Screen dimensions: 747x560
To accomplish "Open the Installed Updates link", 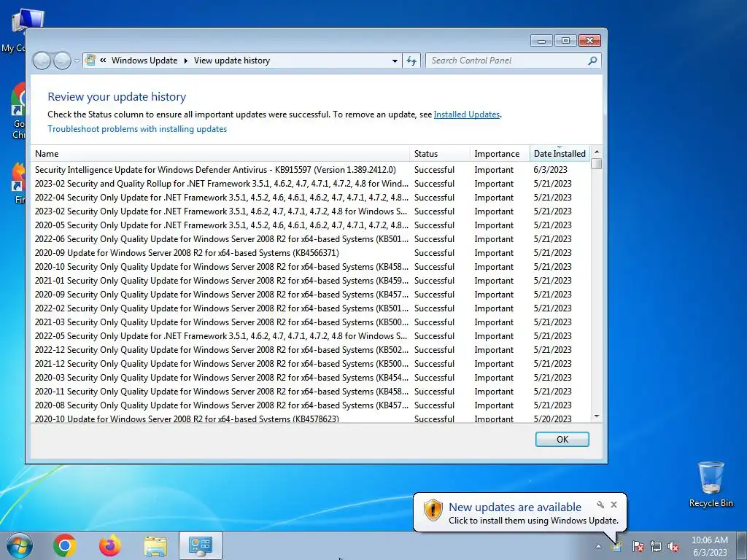I will point(466,114).
